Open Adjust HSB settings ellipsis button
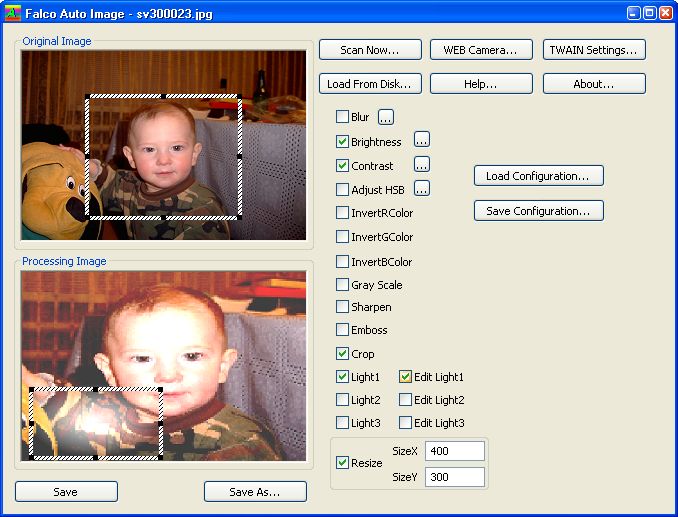 pos(422,188)
